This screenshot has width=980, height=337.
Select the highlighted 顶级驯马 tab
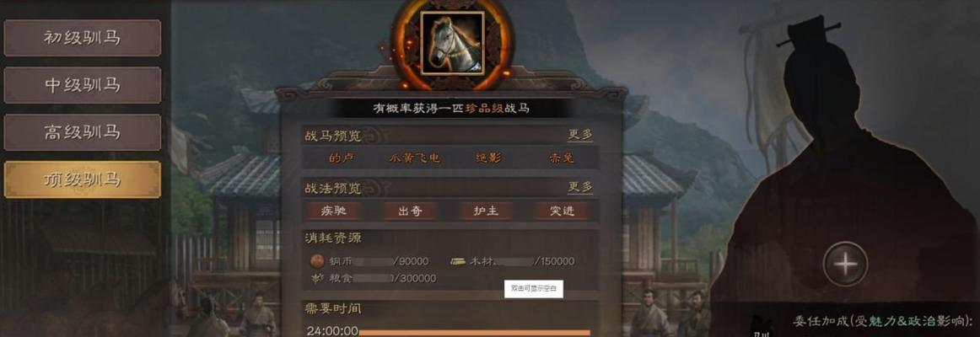coord(83,179)
